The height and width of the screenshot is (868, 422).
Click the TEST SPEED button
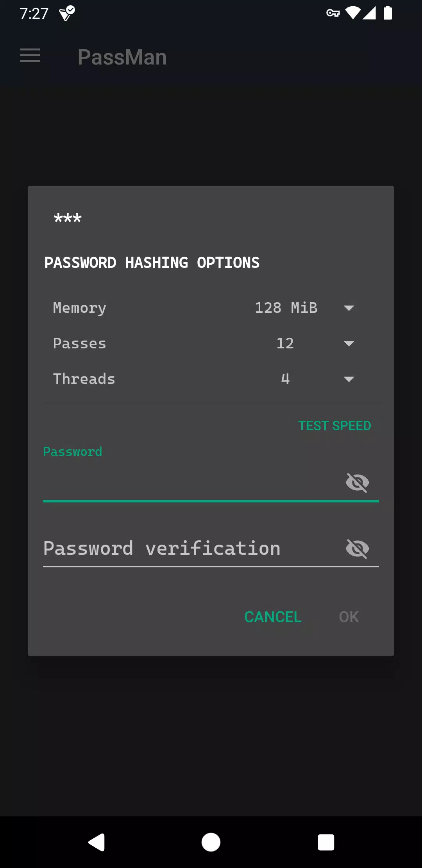[334, 425]
